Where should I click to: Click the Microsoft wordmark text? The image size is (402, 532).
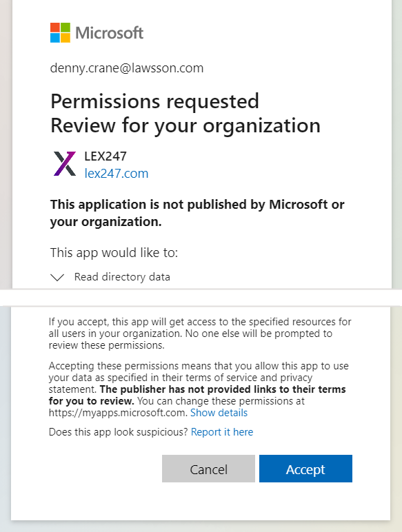tap(109, 33)
